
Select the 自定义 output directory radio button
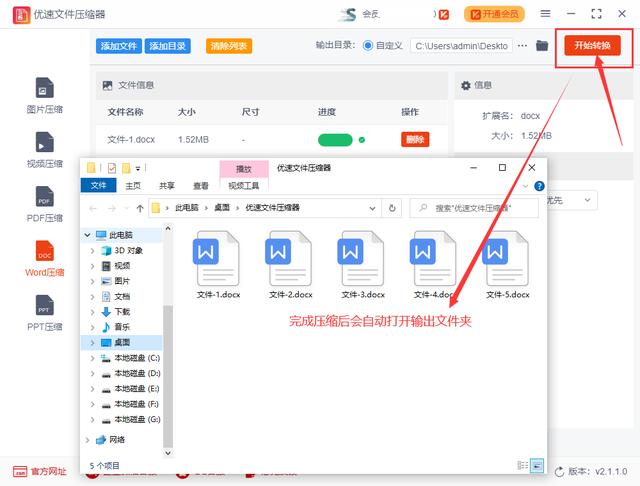point(368,45)
